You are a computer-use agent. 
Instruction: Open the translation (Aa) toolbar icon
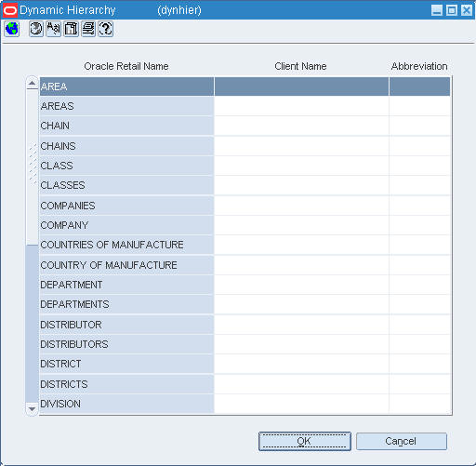pyautogui.click(x=54, y=29)
